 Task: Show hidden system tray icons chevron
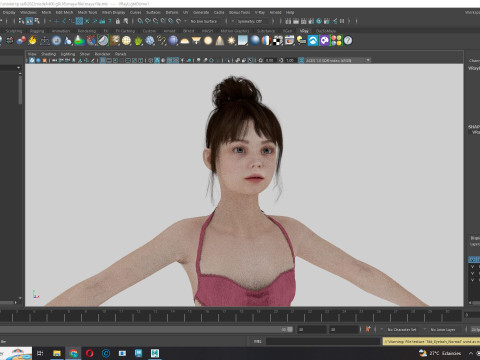471,353
